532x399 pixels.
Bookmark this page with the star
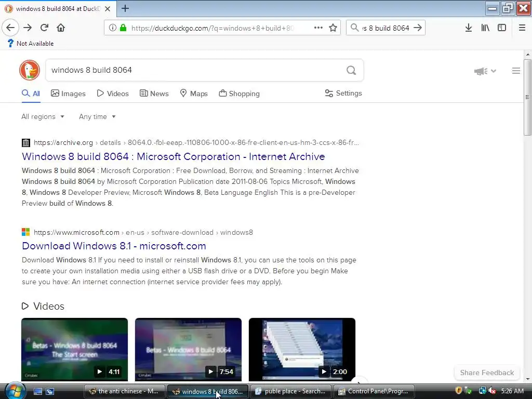[333, 28]
